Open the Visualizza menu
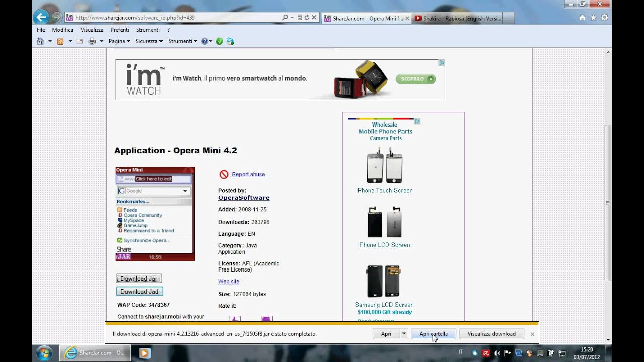This screenshot has height=362, width=644. (92, 30)
